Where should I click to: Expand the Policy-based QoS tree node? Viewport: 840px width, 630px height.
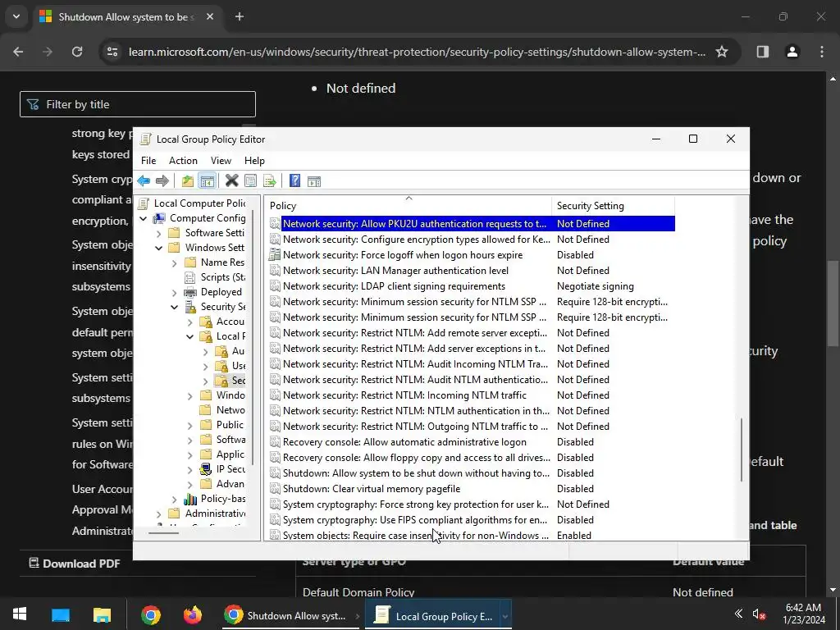[x=174, y=500]
